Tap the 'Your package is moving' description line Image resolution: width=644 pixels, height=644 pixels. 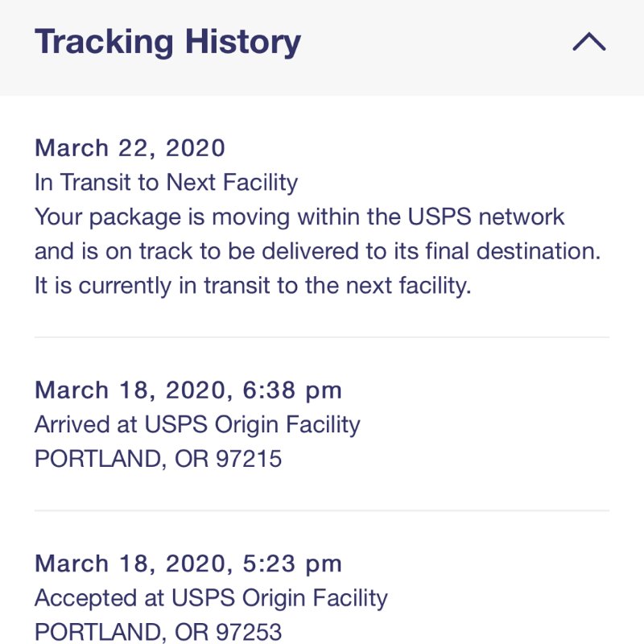tap(299, 217)
